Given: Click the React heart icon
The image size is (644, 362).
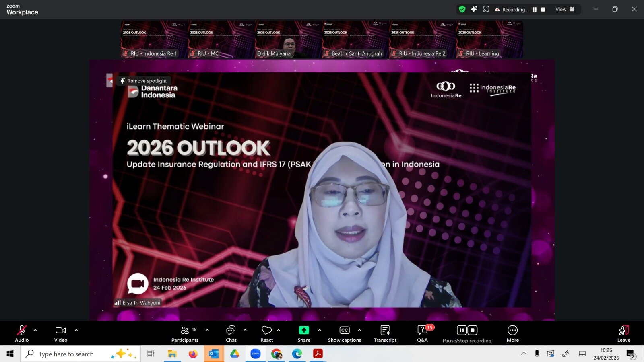Looking at the screenshot, I should (x=266, y=331).
